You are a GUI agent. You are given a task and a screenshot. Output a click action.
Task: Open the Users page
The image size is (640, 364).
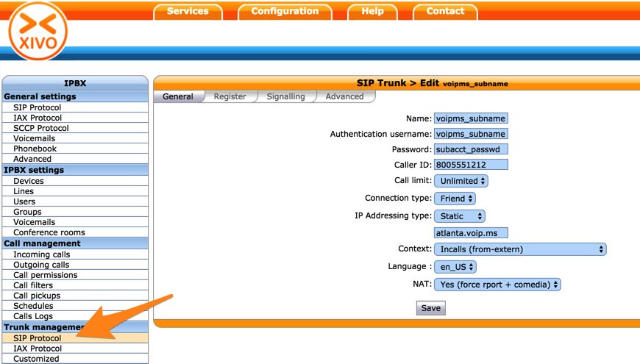click(75, 201)
